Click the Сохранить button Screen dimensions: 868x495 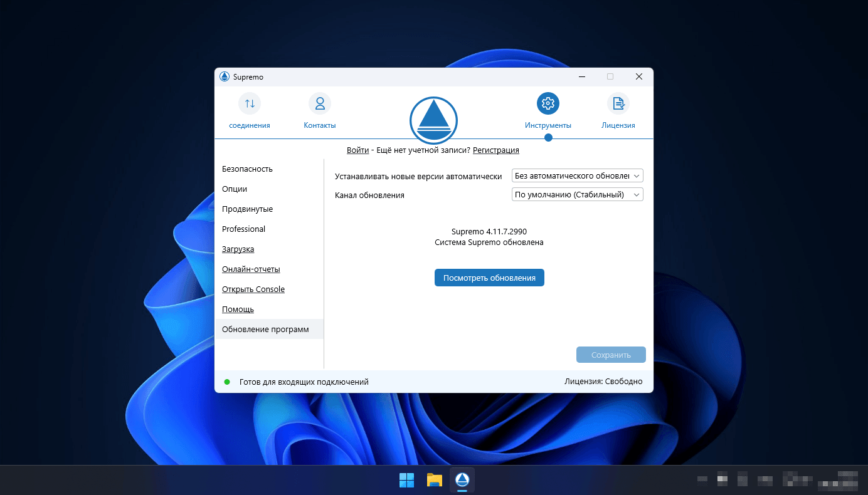pyautogui.click(x=611, y=355)
